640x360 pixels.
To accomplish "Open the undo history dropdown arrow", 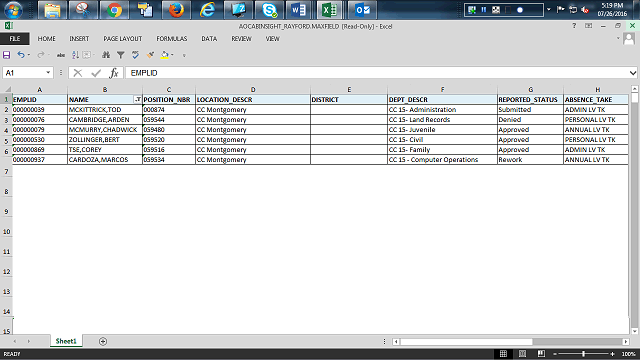I will (x=29, y=55).
